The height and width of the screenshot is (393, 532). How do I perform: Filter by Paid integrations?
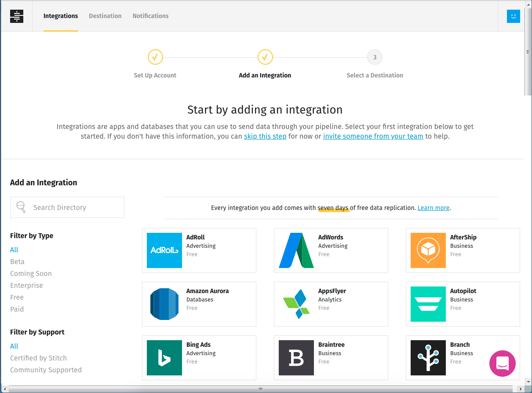point(17,309)
